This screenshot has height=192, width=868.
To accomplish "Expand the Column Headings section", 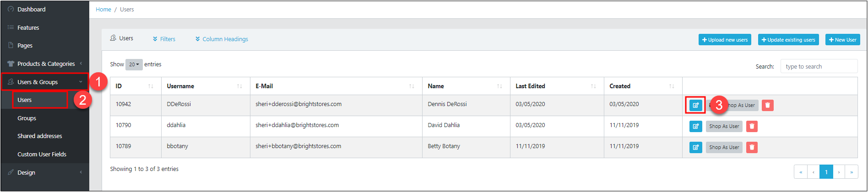I will pos(222,39).
